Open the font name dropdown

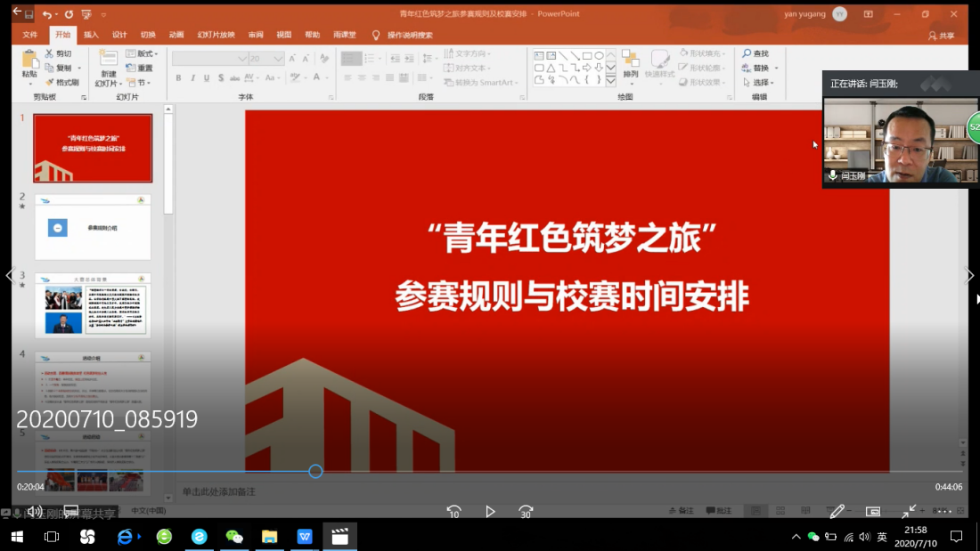pyautogui.click(x=242, y=59)
